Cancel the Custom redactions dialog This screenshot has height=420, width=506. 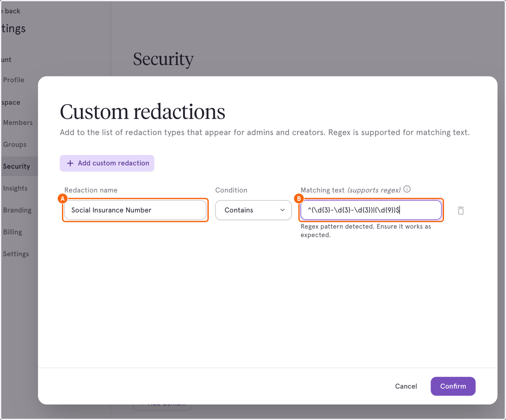click(406, 386)
